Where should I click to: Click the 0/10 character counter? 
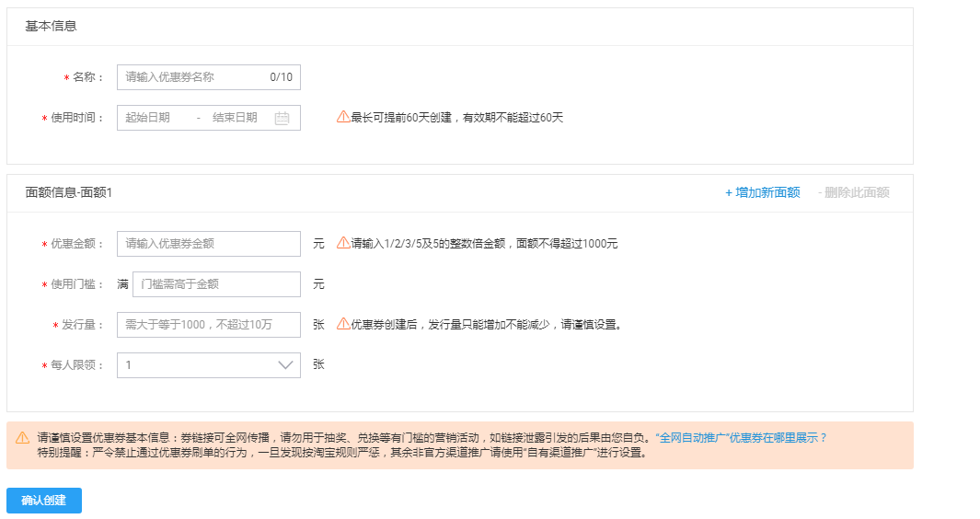pyautogui.click(x=281, y=77)
